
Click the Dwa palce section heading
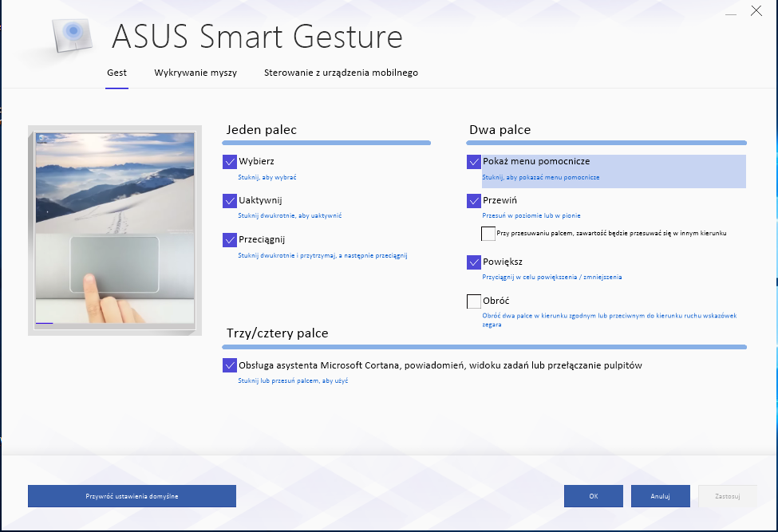[x=500, y=130]
